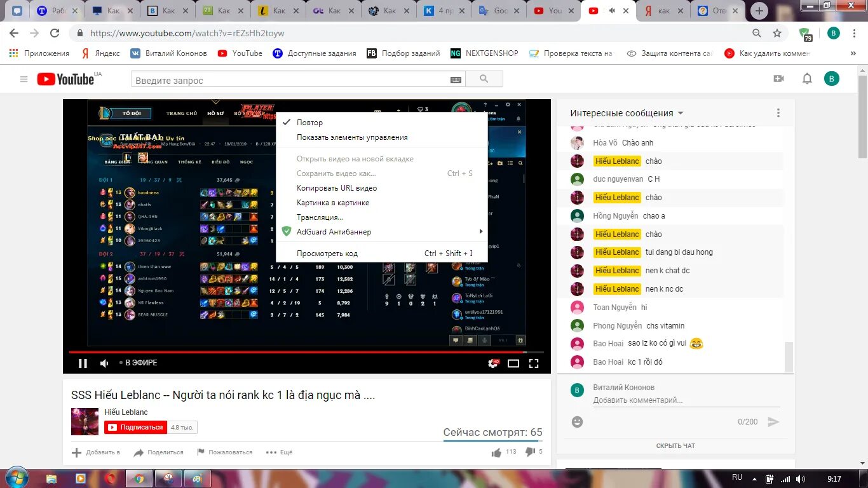The image size is (868, 488).
Task: Open live chat three-dot options
Action: [778, 113]
